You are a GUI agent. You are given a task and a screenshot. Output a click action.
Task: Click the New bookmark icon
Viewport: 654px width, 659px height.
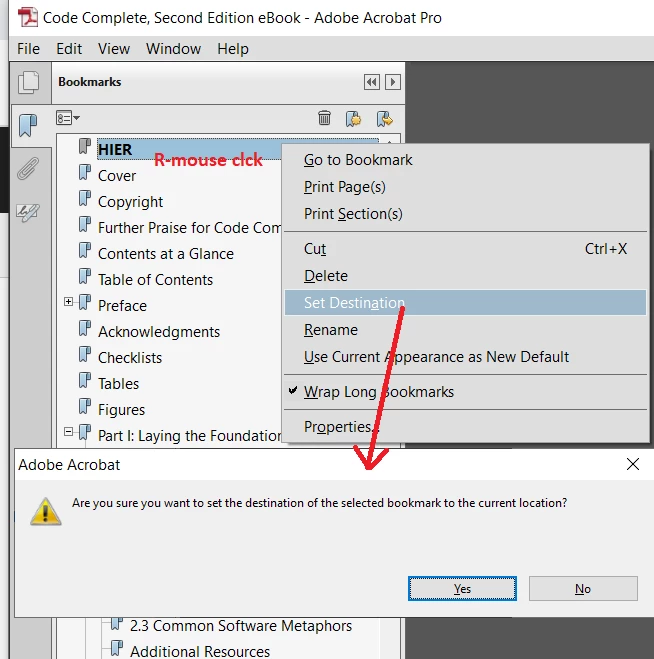point(353,119)
